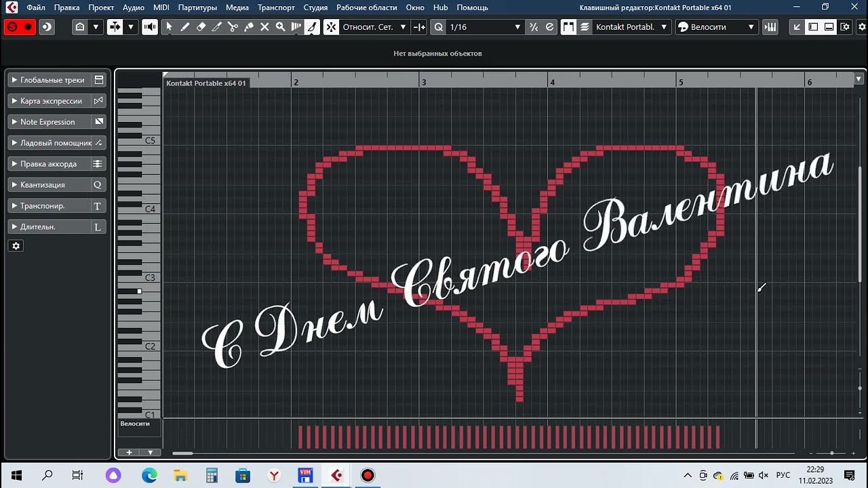
Task: Toggle the Snap on/off button
Action: point(330,27)
